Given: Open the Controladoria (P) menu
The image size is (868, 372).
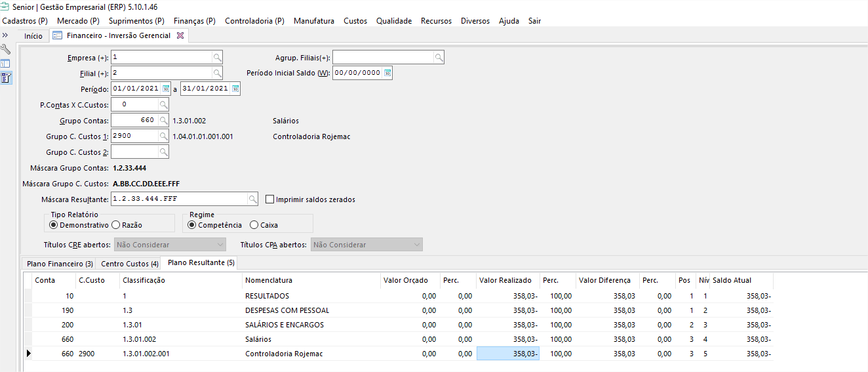Looking at the screenshot, I should [x=254, y=21].
